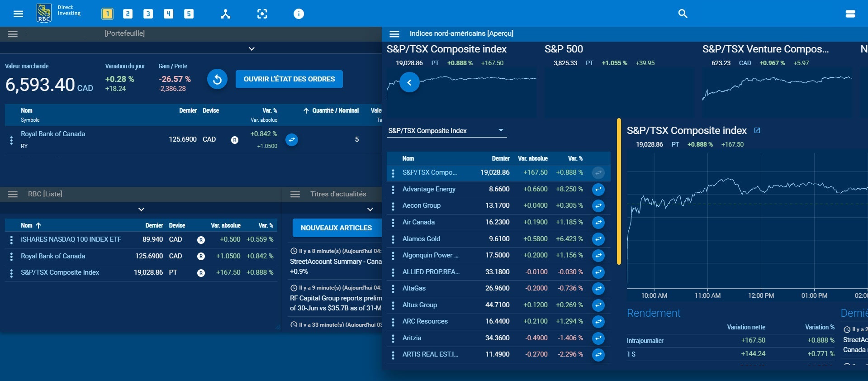
Task: Open options for ARC Resources row
Action: point(393,322)
